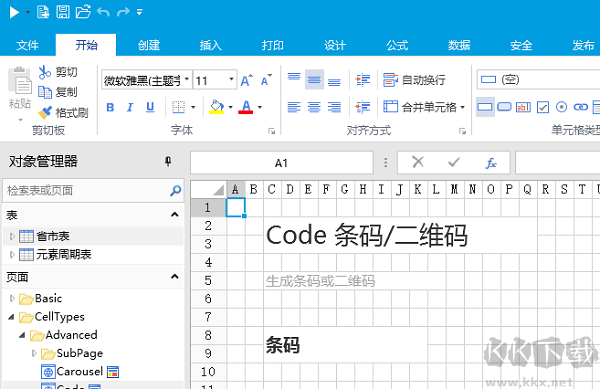Viewport: 600px width, 389px height.
Task: Select the checkbox cell type icon
Action: click(x=543, y=107)
